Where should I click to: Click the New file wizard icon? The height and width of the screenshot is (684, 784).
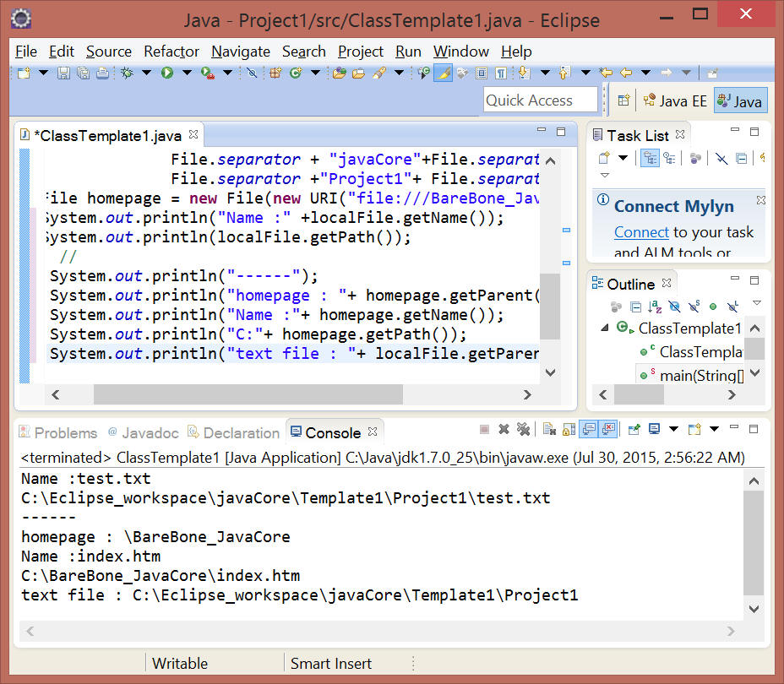click(24, 73)
